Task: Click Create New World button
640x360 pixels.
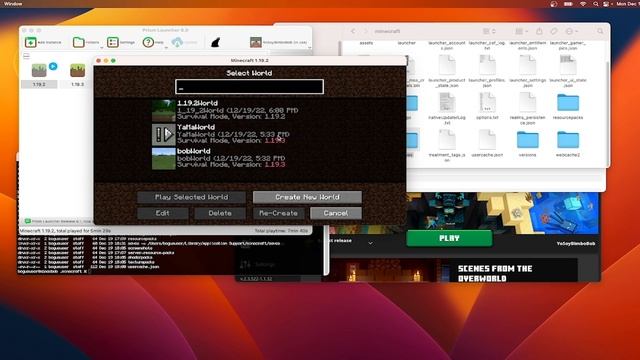Action: tap(307, 197)
